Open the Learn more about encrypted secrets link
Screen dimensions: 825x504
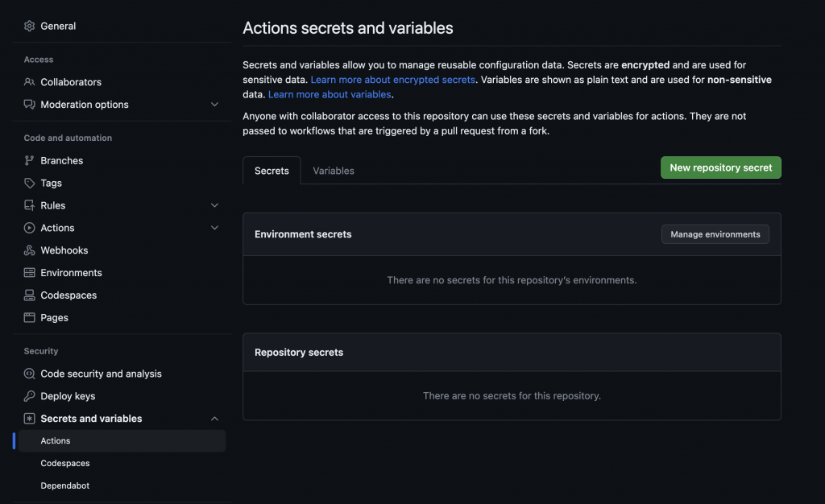[x=393, y=80]
